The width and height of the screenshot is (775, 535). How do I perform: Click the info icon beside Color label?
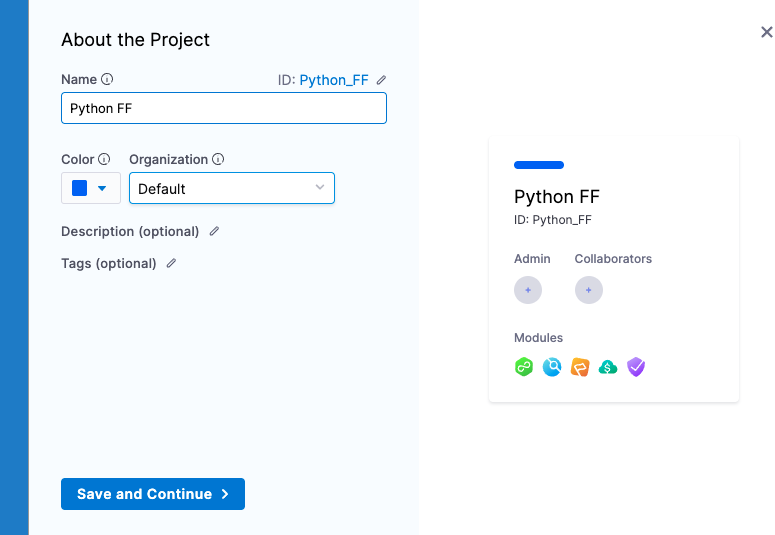[104, 159]
